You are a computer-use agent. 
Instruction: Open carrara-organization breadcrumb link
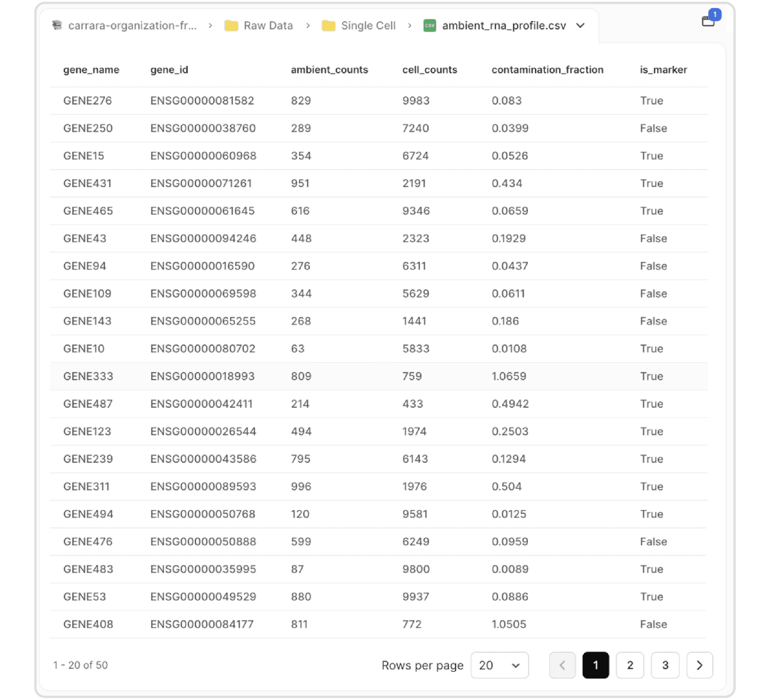pos(132,26)
